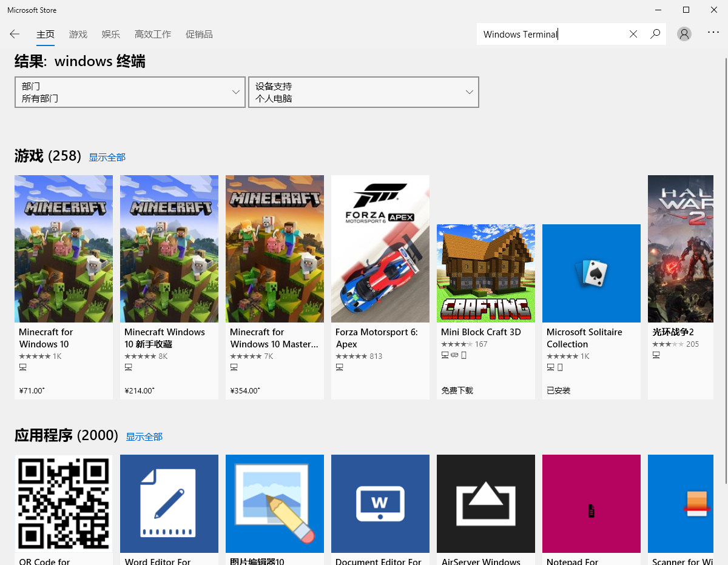Click the ¥71.00 price text
This screenshot has width=728, height=565.
(x=32, y=390)
